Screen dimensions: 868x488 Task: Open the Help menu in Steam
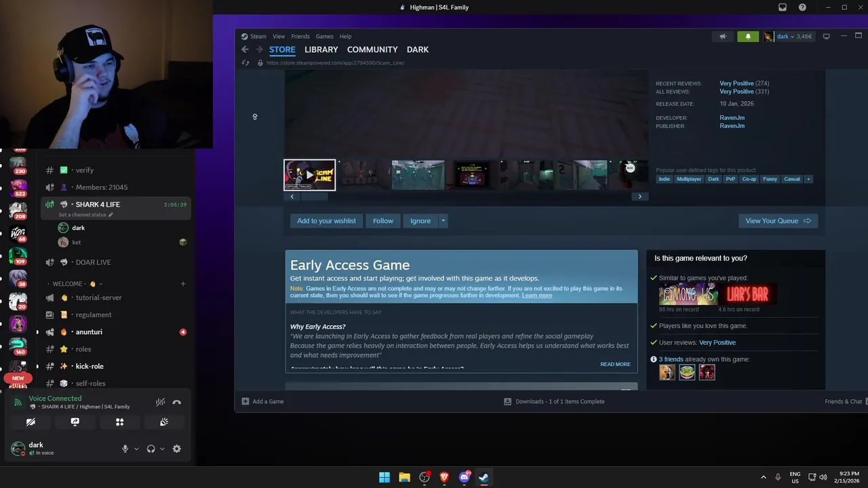345,37
